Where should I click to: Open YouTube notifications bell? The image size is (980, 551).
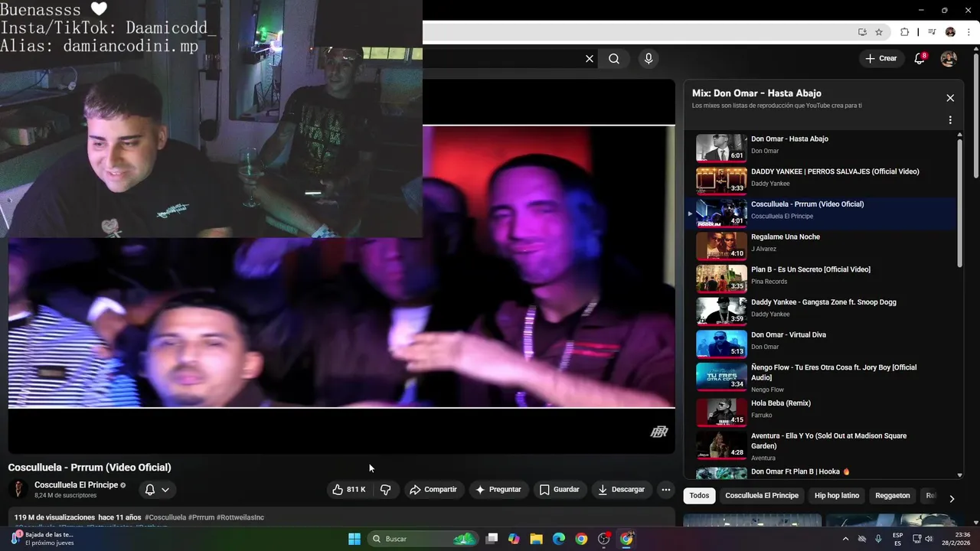(920, 59)
